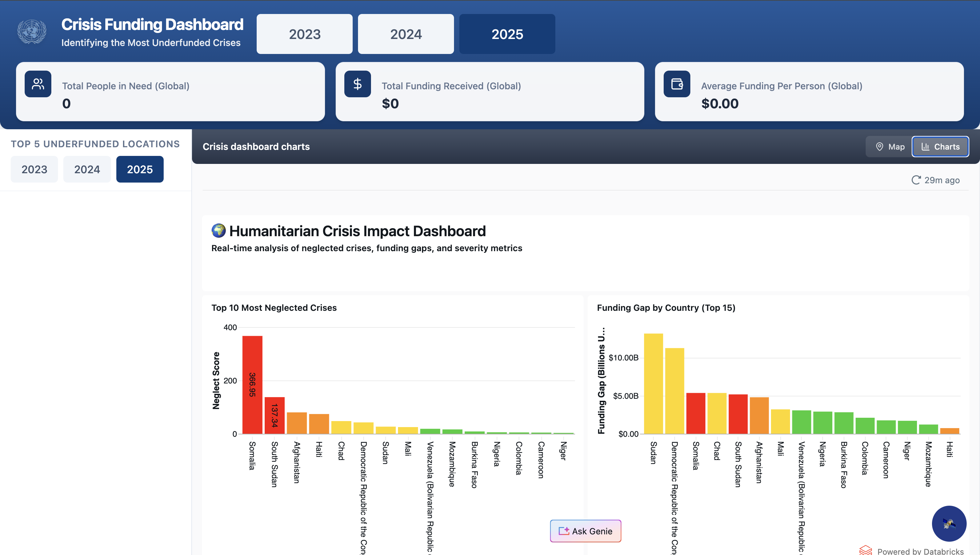Click the Earth globe emoji in the dashboard title

218,231
